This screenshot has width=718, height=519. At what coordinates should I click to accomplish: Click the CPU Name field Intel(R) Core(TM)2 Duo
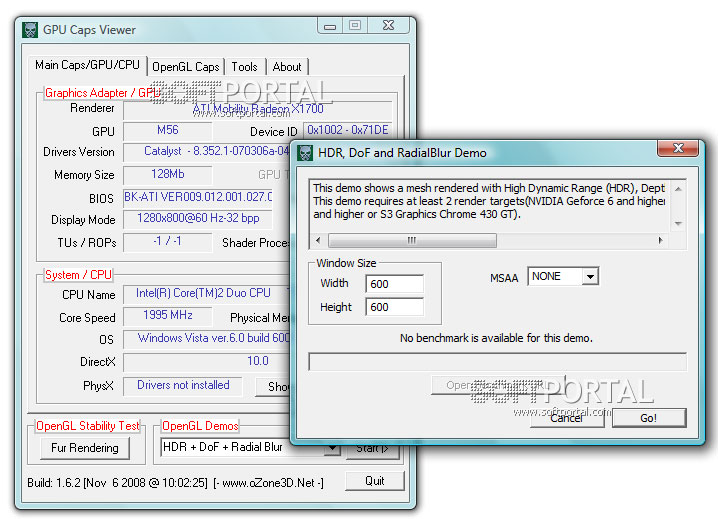coord(207,294)
